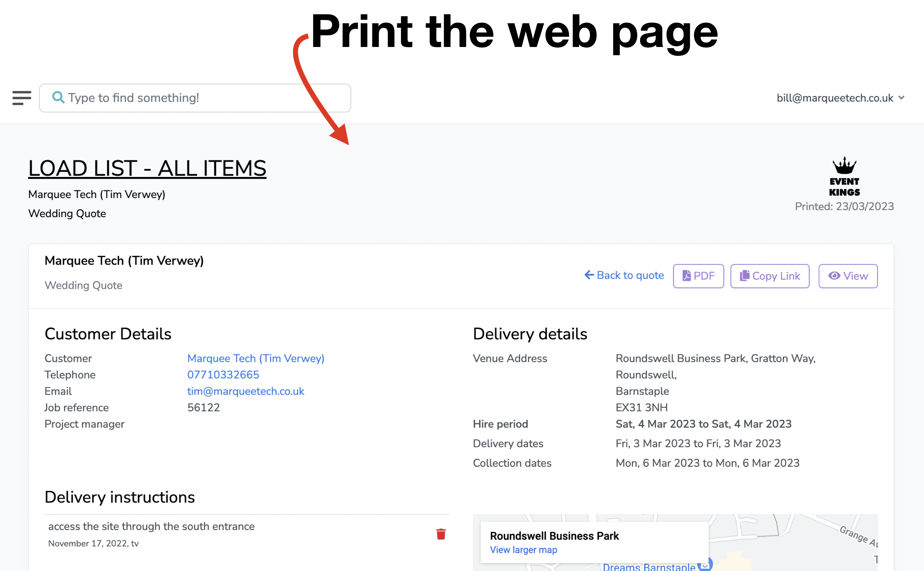Select the Delivery instructions heading
Image resolution: width=924 pixels, height=571 pixels.
point(120,497)
